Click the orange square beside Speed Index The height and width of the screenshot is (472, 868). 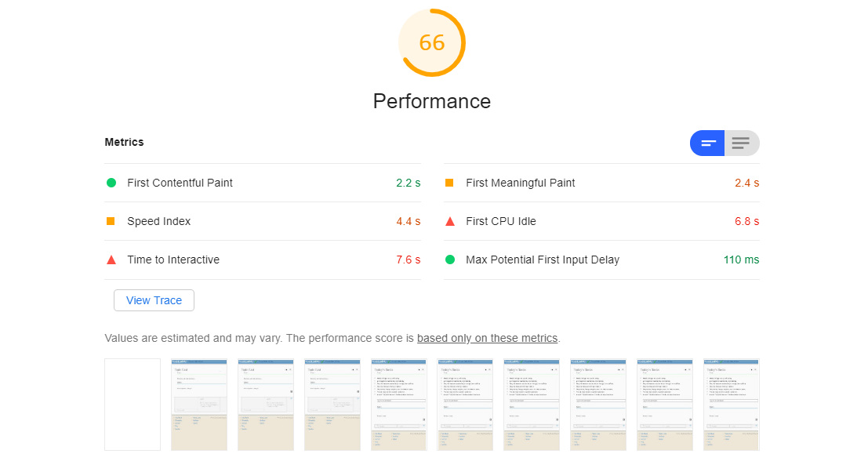111,221
